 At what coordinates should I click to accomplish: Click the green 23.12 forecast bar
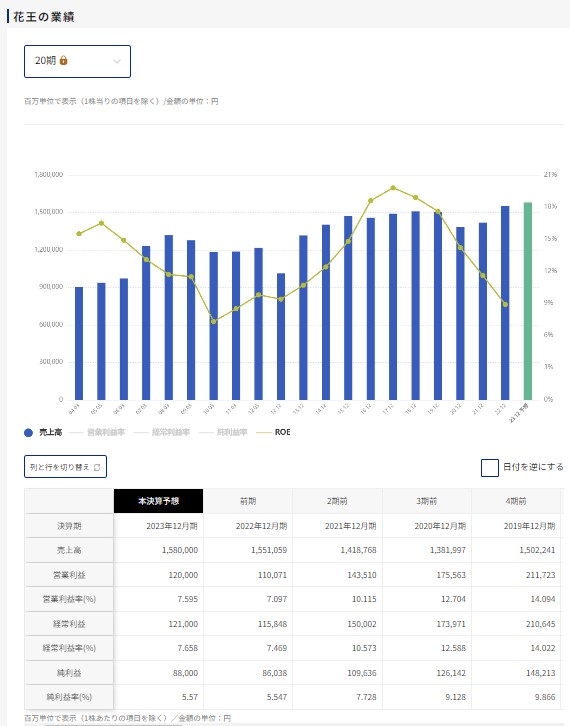(x=527, y=301)
